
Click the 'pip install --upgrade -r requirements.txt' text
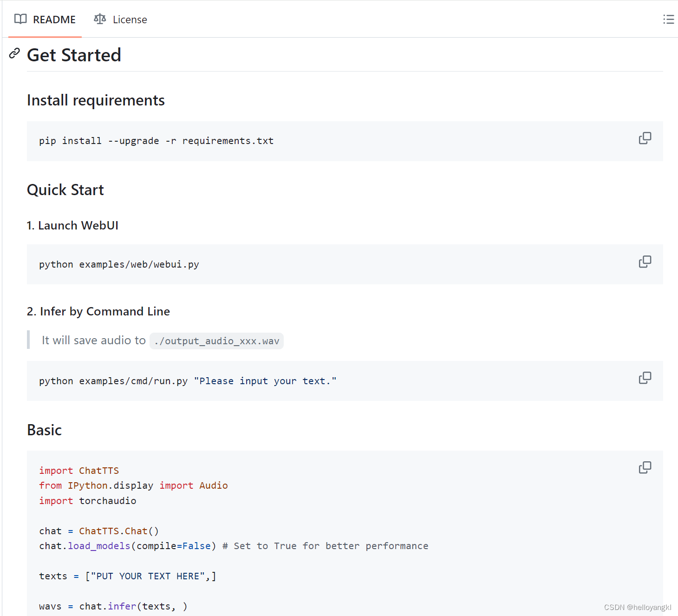(156, 141)
